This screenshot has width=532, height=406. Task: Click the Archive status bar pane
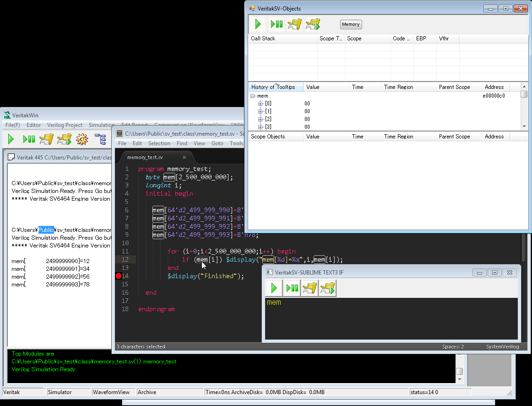point(170,392)
